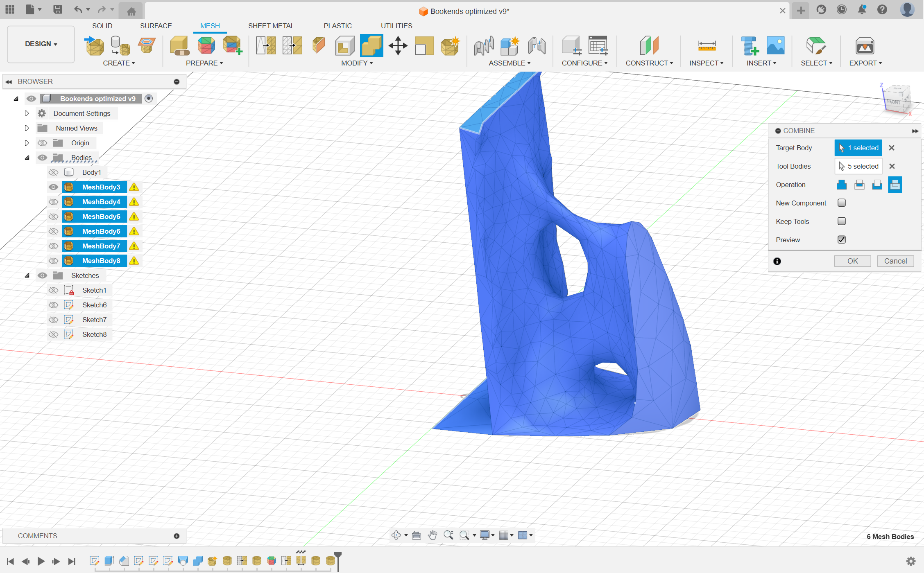Click the Insert Derive icon
Image resolution: width=924 pixels, height=573 pixels.
pos(750,45)
